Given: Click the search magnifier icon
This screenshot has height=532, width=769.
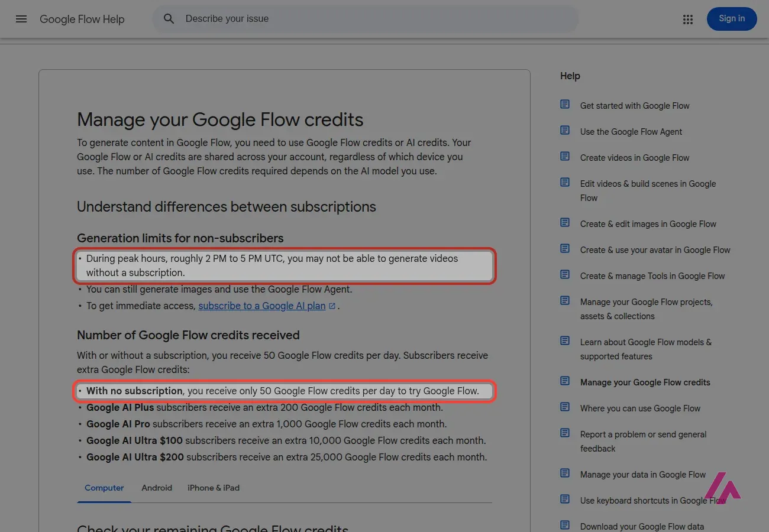Looking at the screenshot, I should [x=169, y=19].
